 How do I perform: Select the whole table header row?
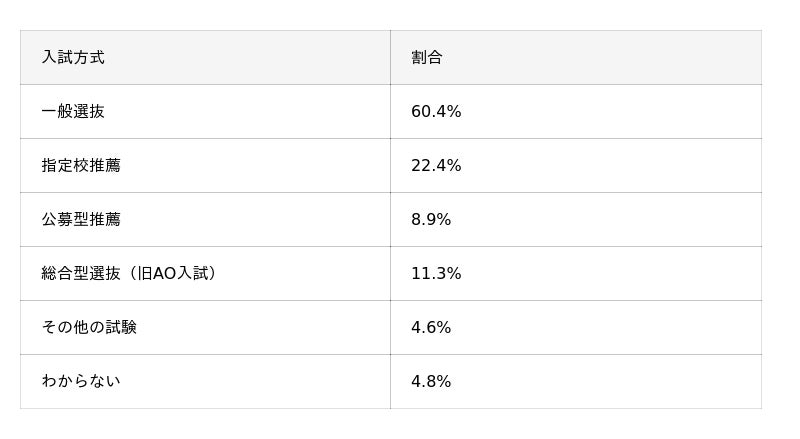[x=390, y=58]
